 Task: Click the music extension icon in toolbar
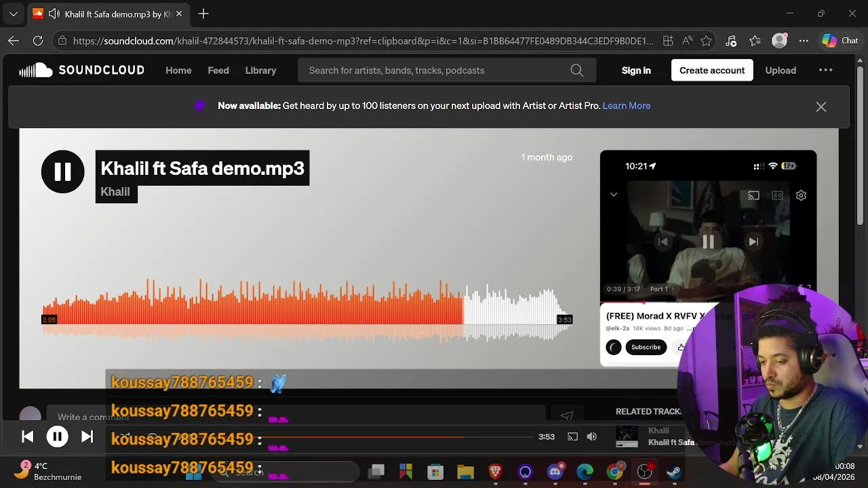tap(731, 41)
